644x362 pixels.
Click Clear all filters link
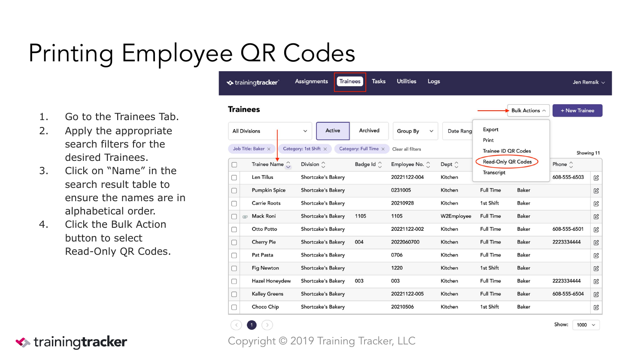coord(407,149)
